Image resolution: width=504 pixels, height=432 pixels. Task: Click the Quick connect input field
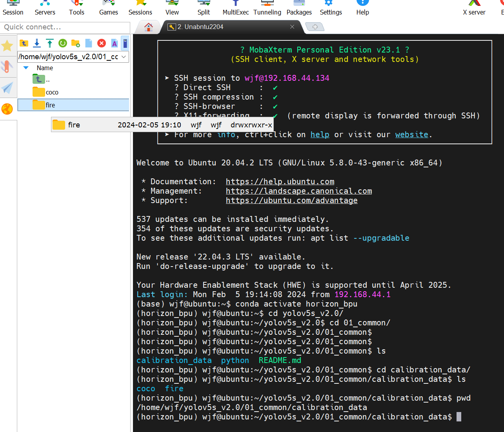pos(65,27)
